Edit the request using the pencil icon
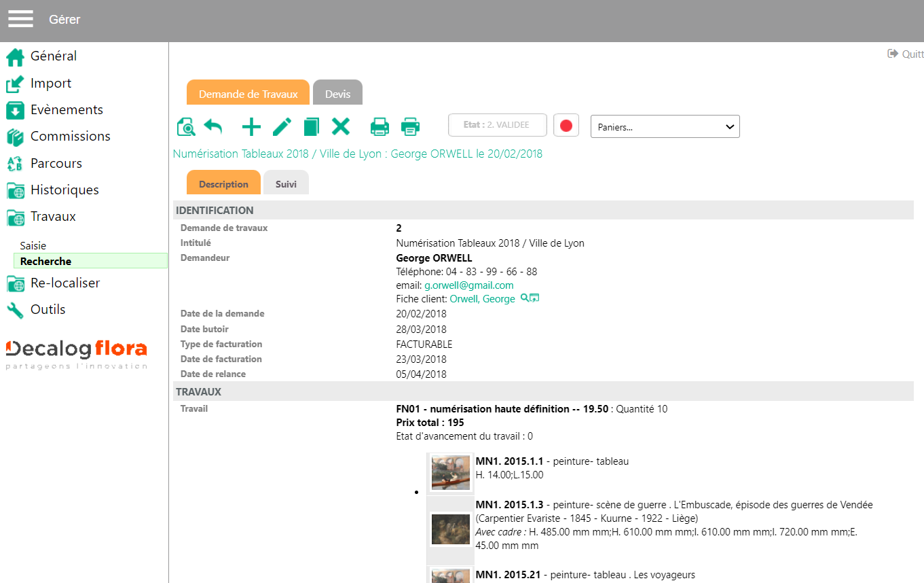 [x=282, y=127]
